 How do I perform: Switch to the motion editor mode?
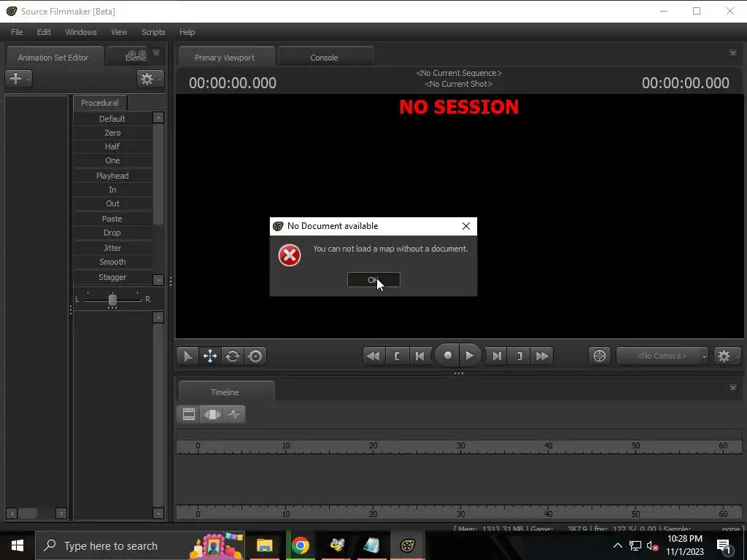coord(212,414)
